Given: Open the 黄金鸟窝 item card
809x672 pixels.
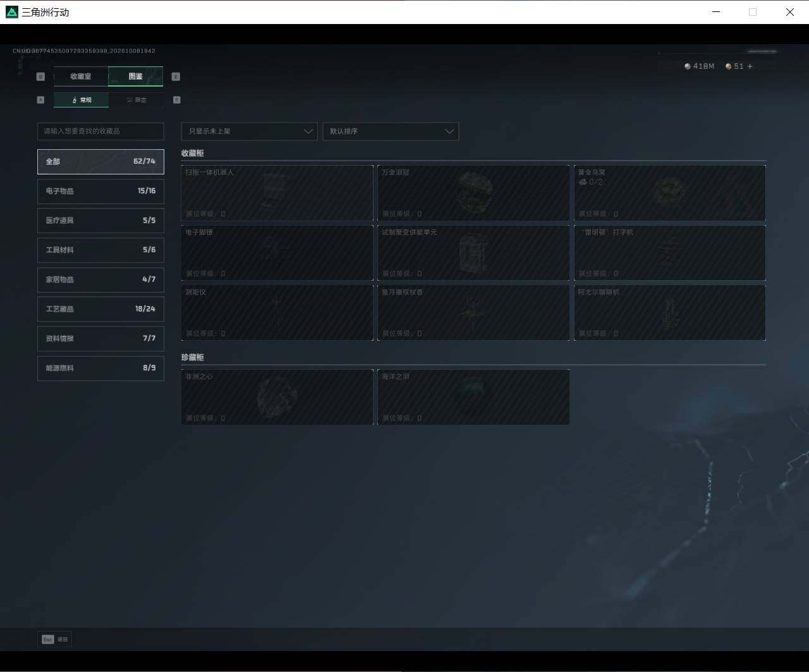Looking at the screenshot, I should pos(670,193).
